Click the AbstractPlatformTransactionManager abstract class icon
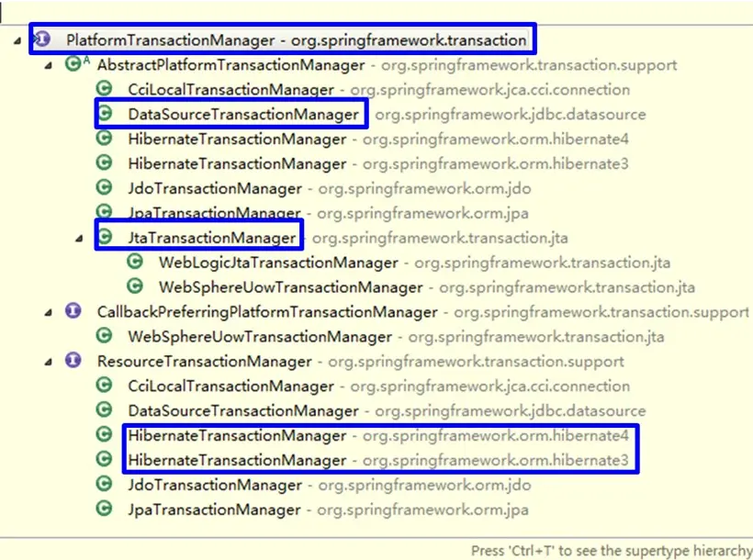Screen dimensions: 753x560 pyautogui.click(x=76, y=63)
